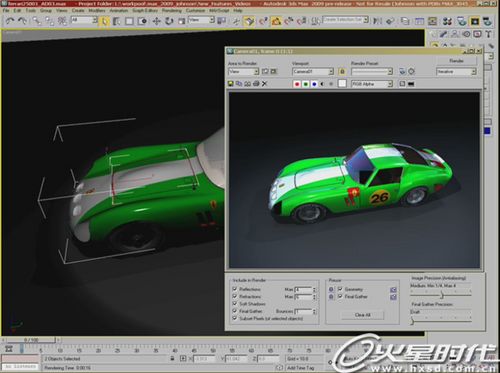Click Edit Region icon beside Area to Render

265,71
